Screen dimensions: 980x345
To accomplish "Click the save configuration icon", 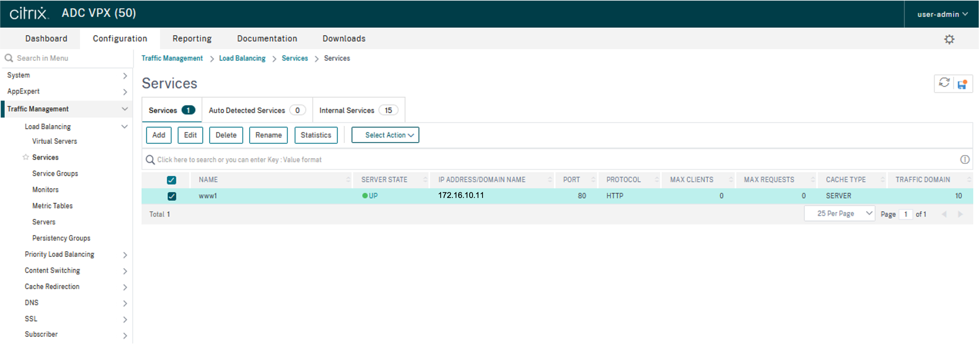I will (x=962, y=84).
